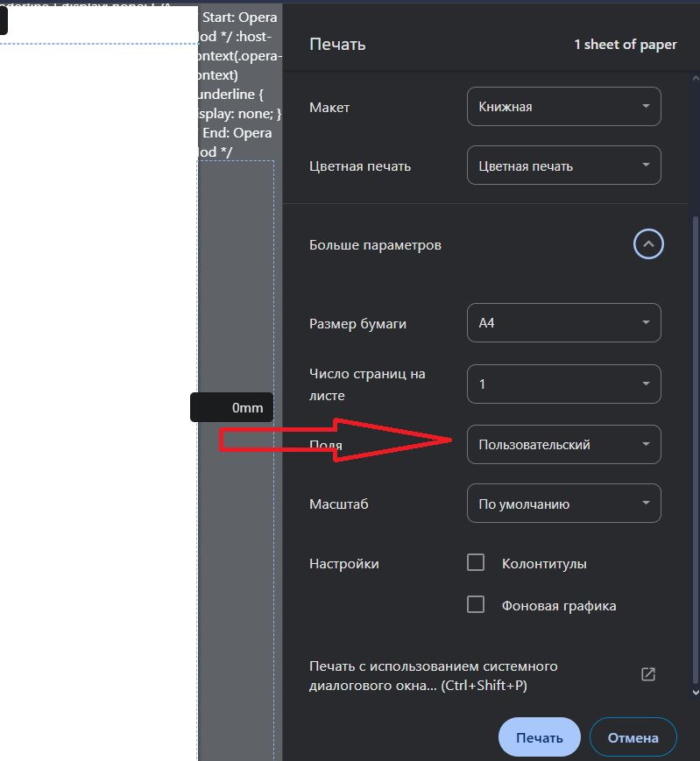Click the 0mm margin input field
This screenshot has height=761, width=700.
[232, 407]
